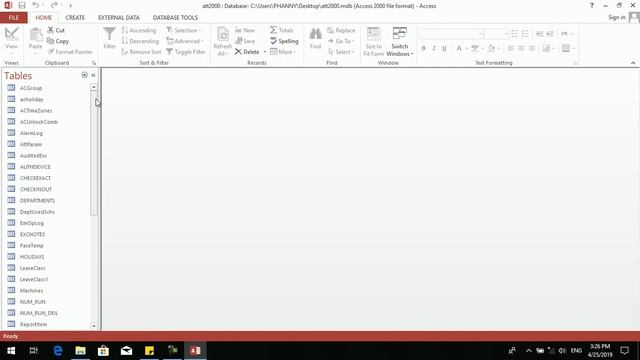Open the Selection filter dropdown

tap(184, 30)
